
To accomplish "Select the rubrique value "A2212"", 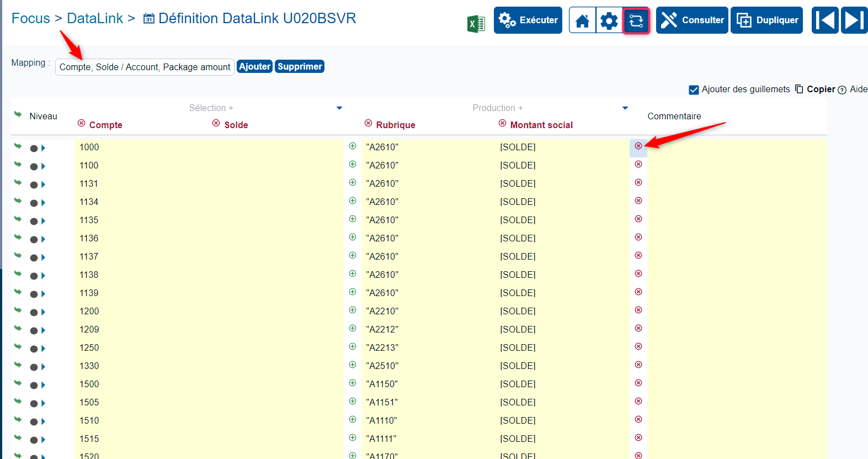I will pyautogui.click(x=382, y=329).
